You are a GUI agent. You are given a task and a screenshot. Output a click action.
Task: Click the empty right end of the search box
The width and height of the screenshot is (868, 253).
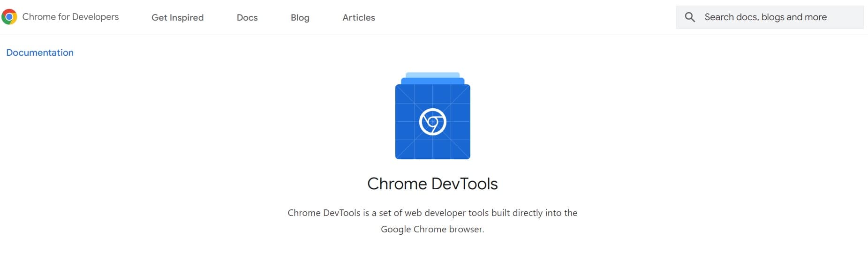[846, 17]
